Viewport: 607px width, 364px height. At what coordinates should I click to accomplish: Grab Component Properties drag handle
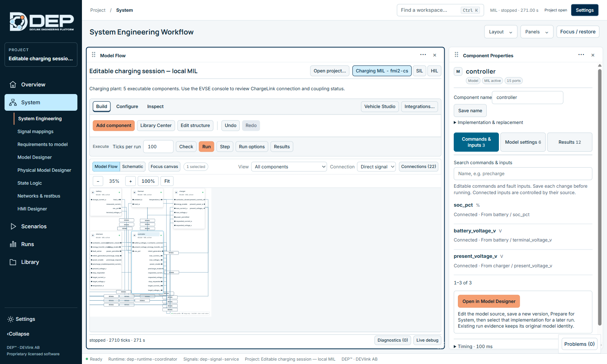(x=456, y=55)
